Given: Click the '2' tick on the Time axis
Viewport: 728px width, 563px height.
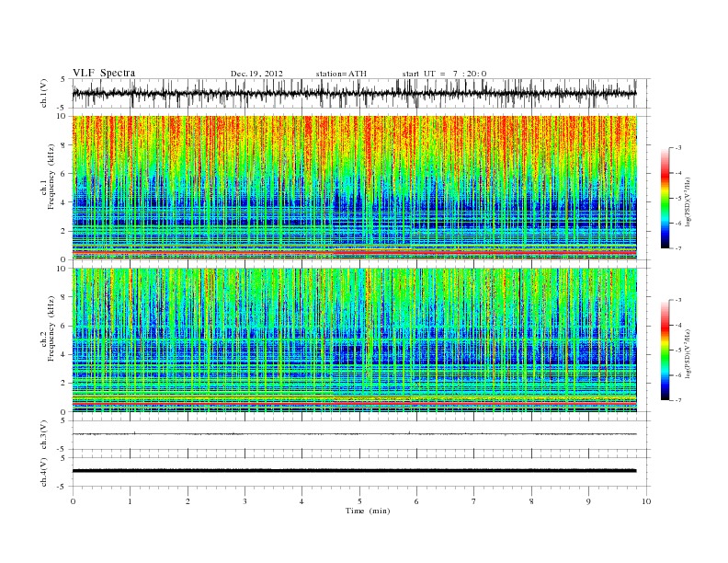Looking at the screenshot, I should [x=188, y=501].
